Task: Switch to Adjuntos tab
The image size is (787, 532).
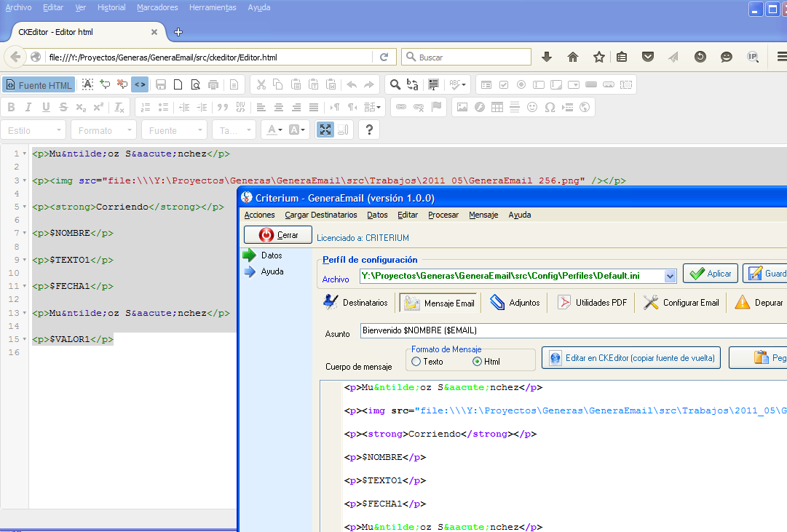Action: click(x=515, y=303)
